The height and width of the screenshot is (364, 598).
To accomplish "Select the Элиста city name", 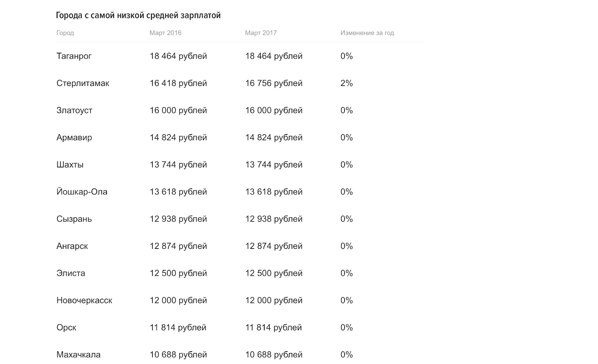I will point(71,273).
